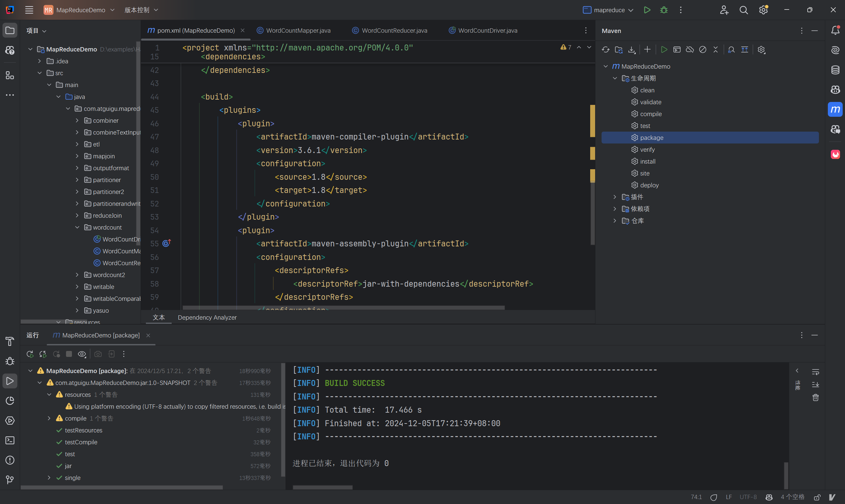Viewport: 845px width, 504px height.
Task: Click Download Sources icon in Maven toolbar
Action: [x=631, y=49]
